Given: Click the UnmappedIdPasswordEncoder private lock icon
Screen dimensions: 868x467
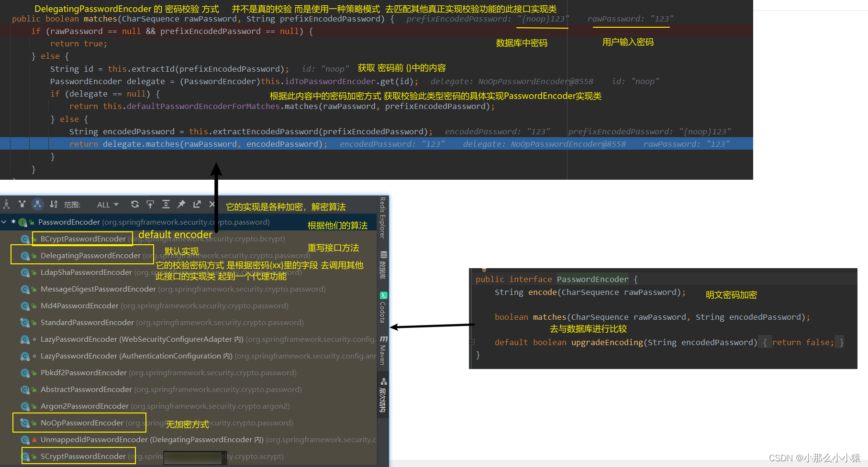Looking at the screenshot, I should pyautogui.click(x=34, y=440).
